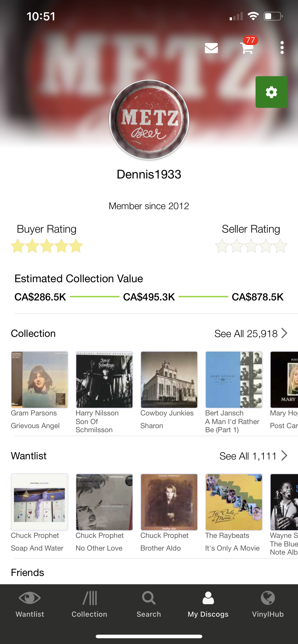Screen dimensions: 298x644
Task: Open Gram Parsons Grievous Angel album cover
Action: [x=40, y=379]
